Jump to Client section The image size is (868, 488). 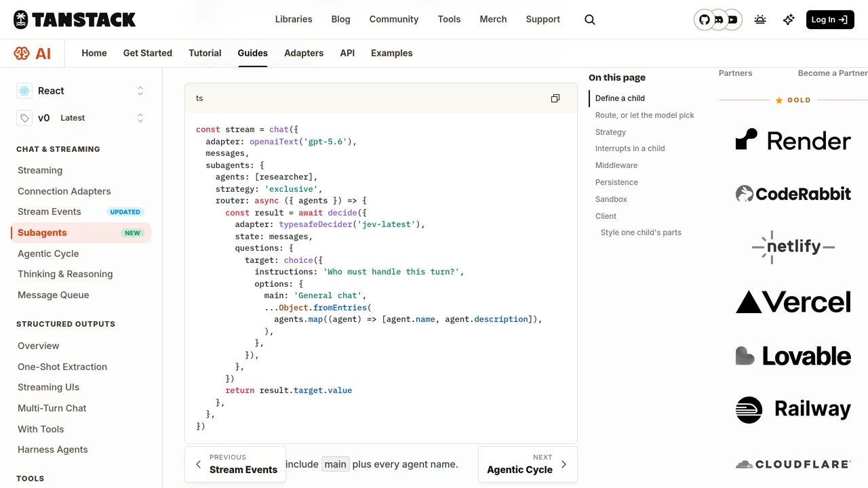point(606,216)
